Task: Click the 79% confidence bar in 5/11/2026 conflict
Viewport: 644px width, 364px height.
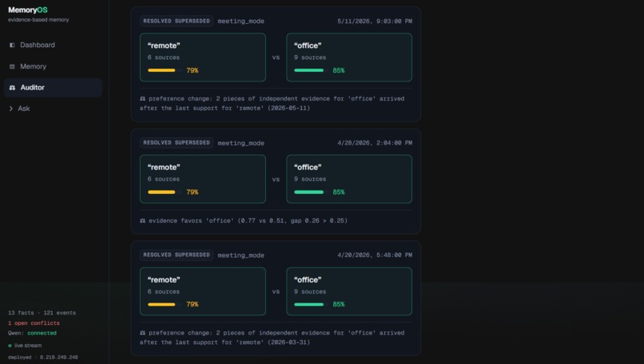Action: 165,70
